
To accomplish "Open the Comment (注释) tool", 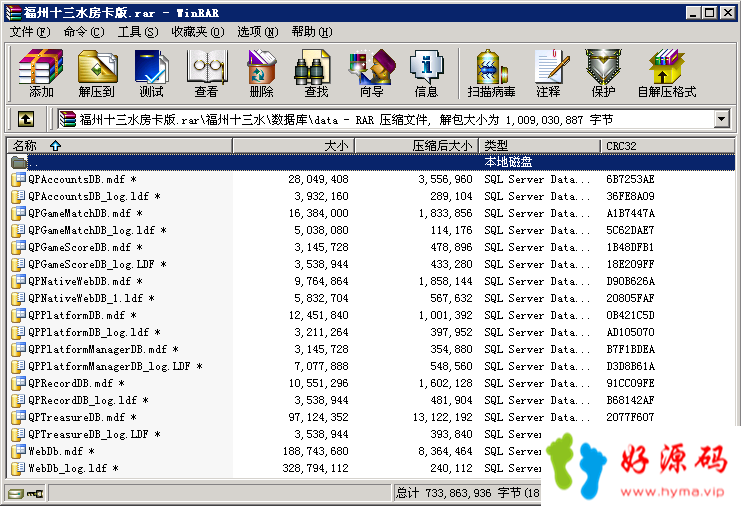I will 549,73.
